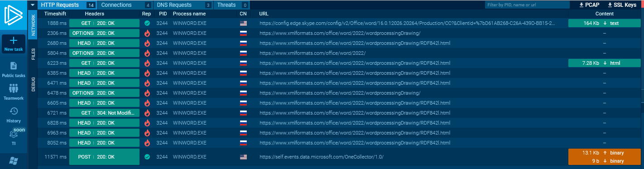
Task: Click URL ending /word/2022/ at 5804 ms
Action: point(312,53)
